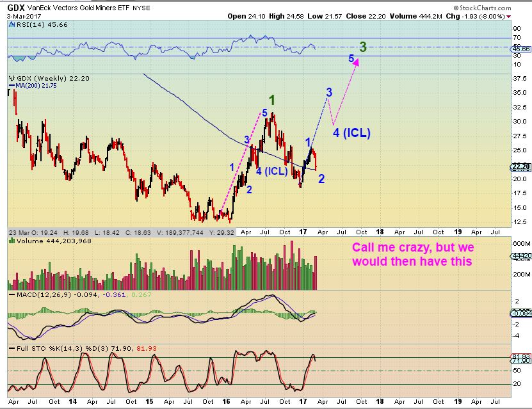Image resolution: width=532 pixels, height=409 pixels.
Task: Click the 'Y: 29.32' readout
Action: coord(222,232)
